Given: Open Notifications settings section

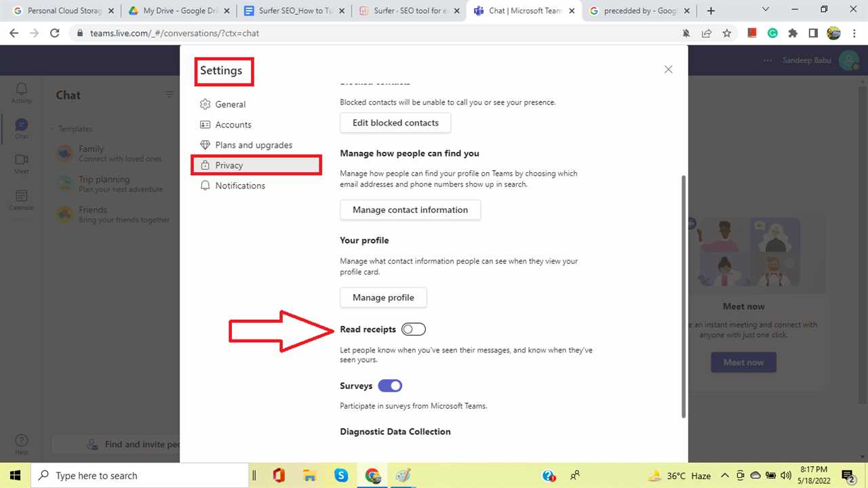Looking at the screenshot, I should 240,186.
